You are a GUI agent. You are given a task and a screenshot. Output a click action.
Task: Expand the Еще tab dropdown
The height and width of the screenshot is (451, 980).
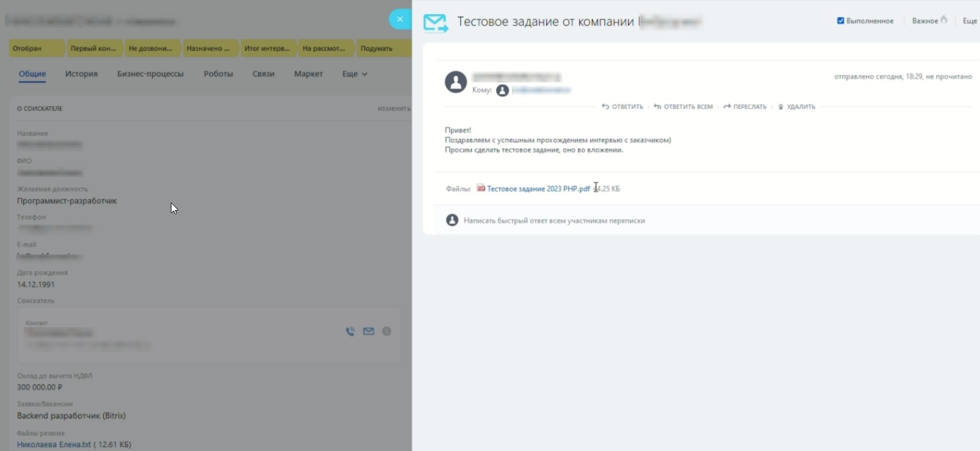coord(355,74)
